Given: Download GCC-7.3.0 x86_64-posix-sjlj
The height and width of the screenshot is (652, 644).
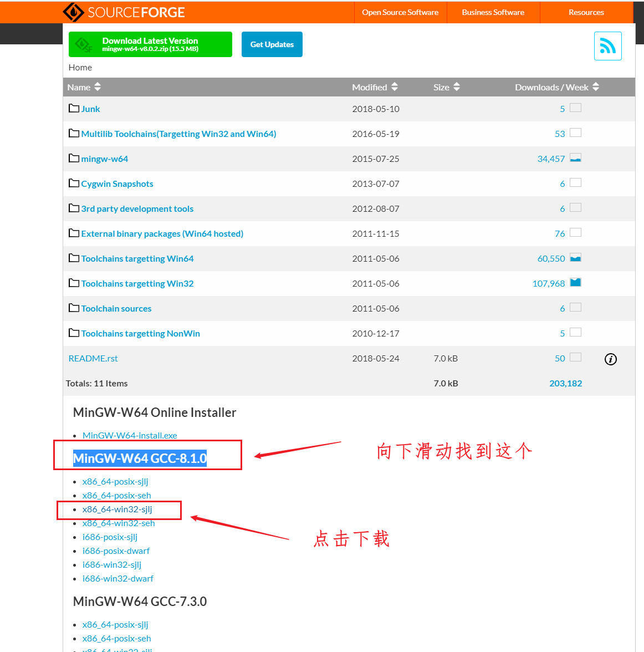Looking at the screenshot, I should [115, 624].
